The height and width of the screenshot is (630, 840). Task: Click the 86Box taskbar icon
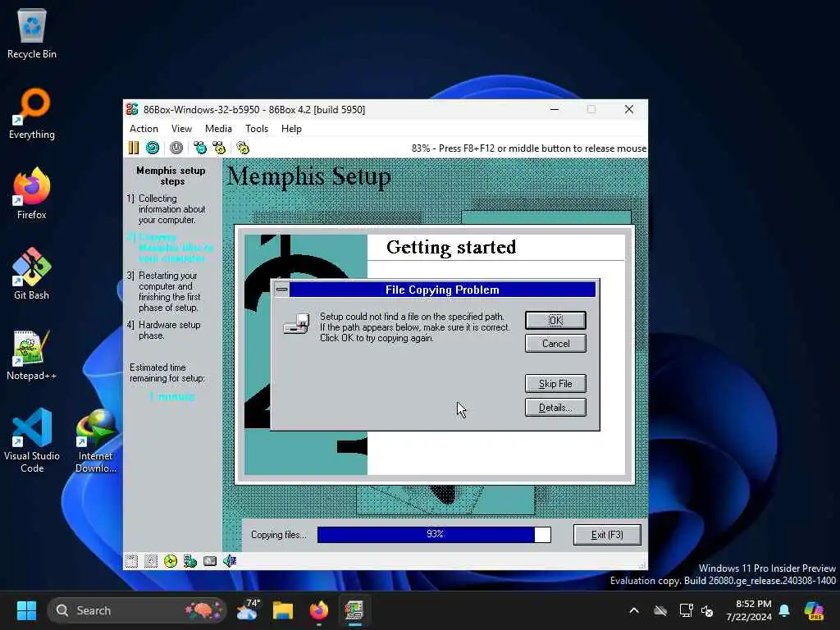click(x=354, y=610)
